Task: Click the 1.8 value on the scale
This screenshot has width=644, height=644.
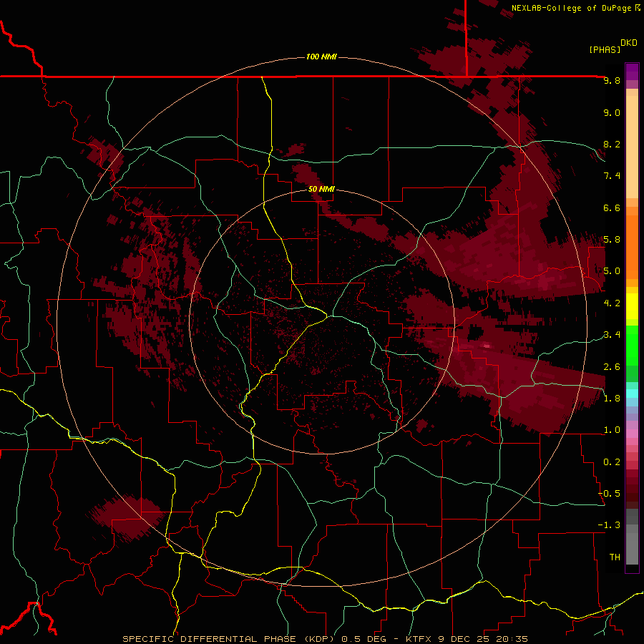Action: tap(612, 399)
